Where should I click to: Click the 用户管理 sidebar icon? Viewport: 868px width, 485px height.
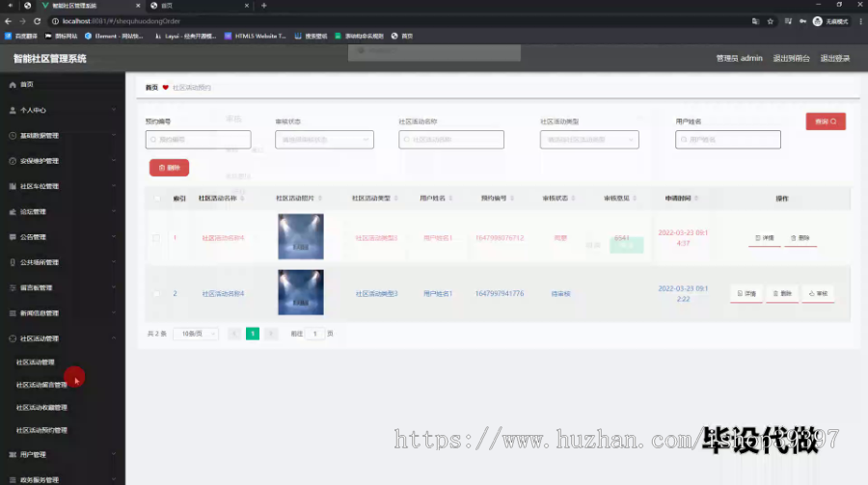tap(13, 454)
